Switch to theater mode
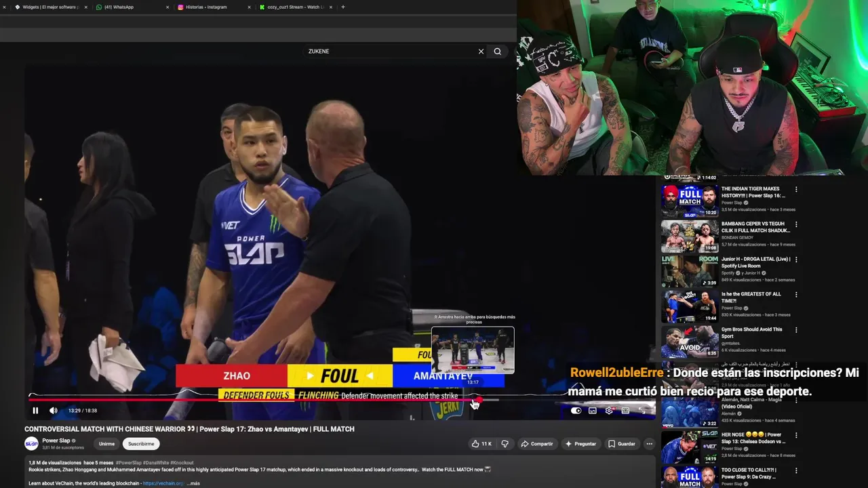This screenshot has height=488, width=868. tap(625, 411)
